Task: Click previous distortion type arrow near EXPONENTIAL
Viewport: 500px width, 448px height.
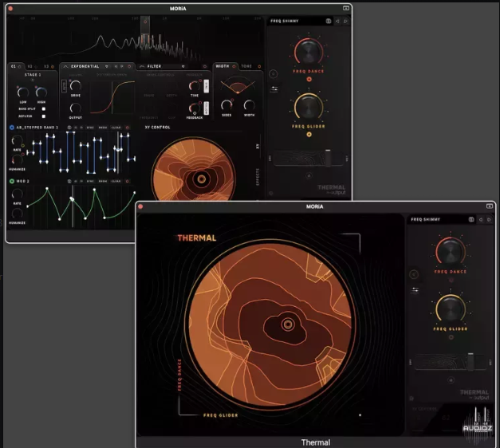Action: coord(116,66)
